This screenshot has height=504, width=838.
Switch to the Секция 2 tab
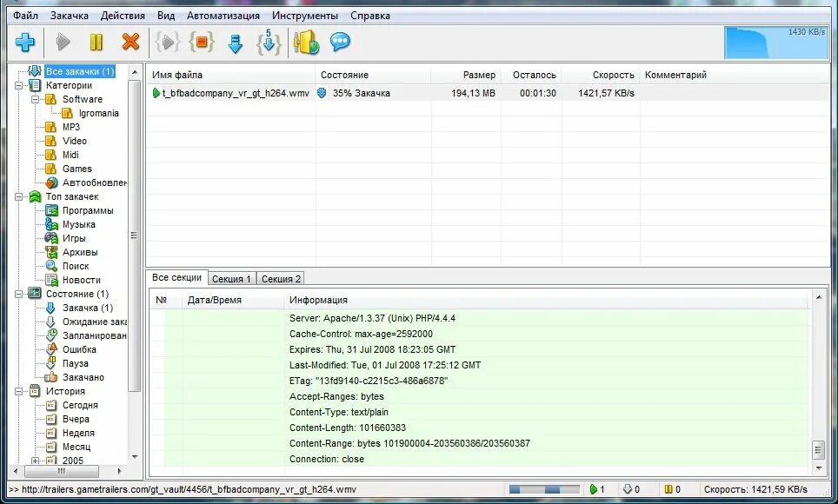tap(281, 278)
